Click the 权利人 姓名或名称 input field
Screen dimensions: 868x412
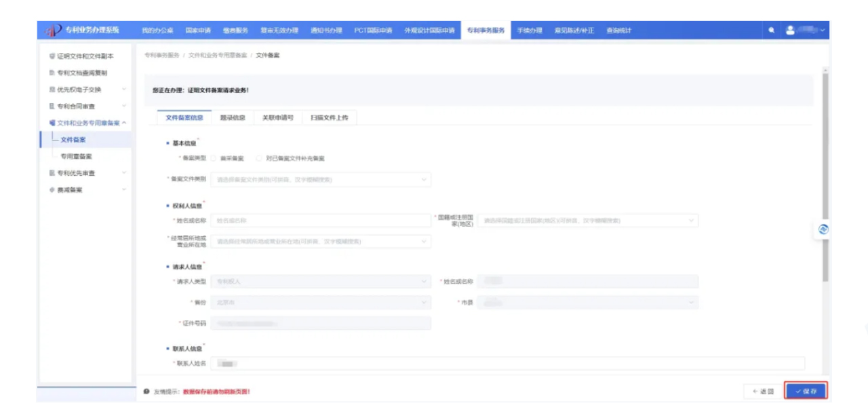click(320, 221)
